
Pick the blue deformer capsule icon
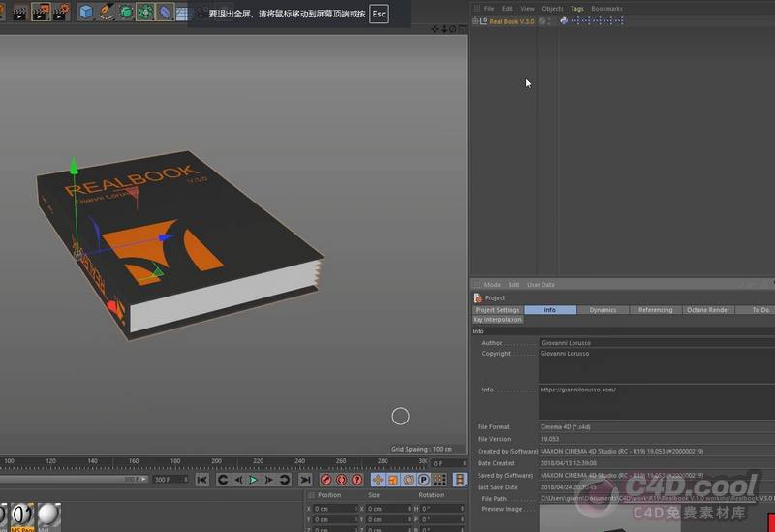165,12
